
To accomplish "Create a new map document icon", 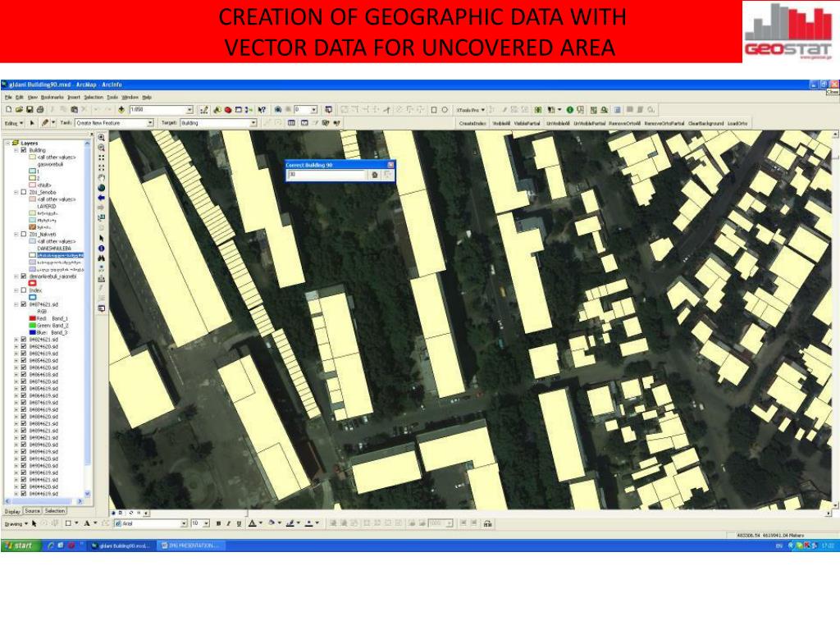I will 8,110.
